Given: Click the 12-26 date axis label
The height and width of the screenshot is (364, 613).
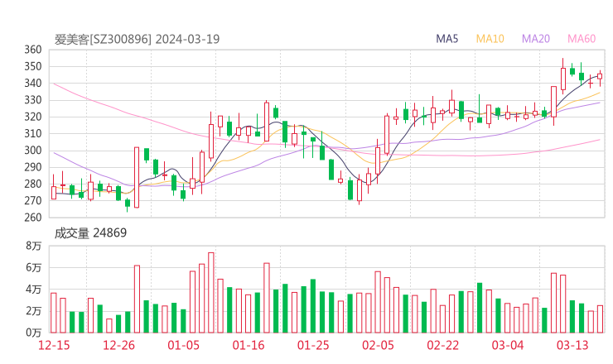Looking at the screenshot, I should point(118,345).
